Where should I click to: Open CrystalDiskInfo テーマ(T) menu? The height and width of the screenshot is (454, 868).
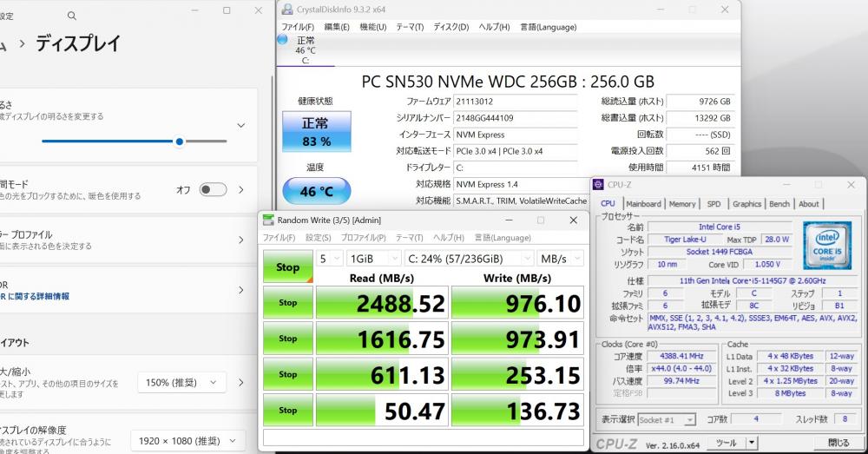410,27
